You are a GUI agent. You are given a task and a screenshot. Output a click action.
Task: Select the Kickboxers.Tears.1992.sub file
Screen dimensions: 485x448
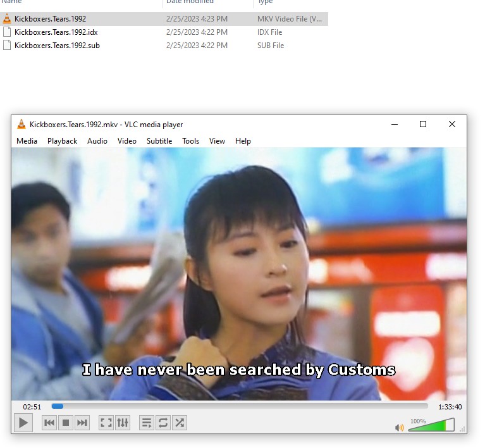coord(57,46)
